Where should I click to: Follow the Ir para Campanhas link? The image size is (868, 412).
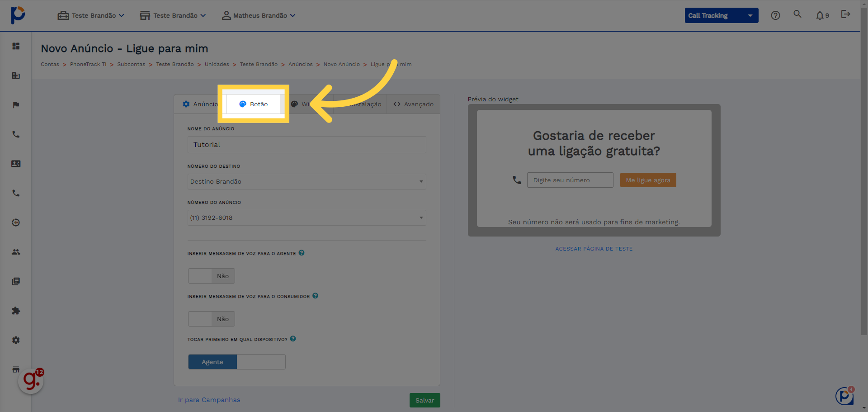[x=209, y=400]
